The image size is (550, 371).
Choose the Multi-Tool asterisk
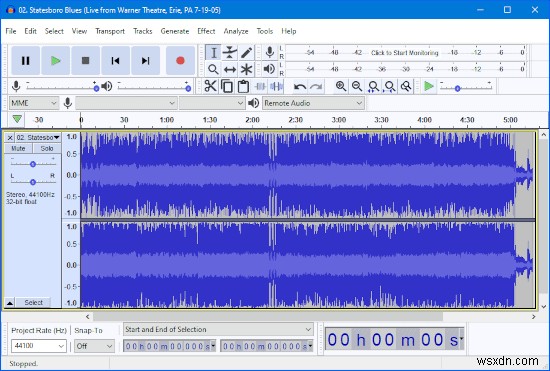point(246,69)
